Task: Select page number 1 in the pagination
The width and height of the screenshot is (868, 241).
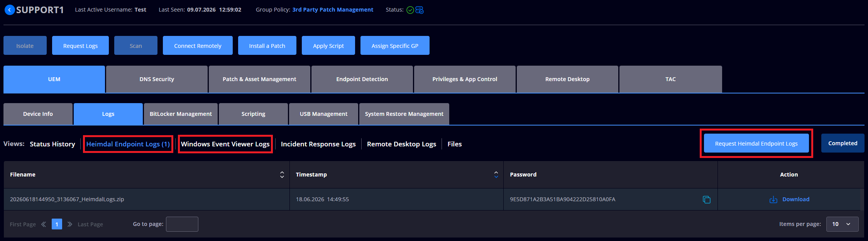Action: 57,224
